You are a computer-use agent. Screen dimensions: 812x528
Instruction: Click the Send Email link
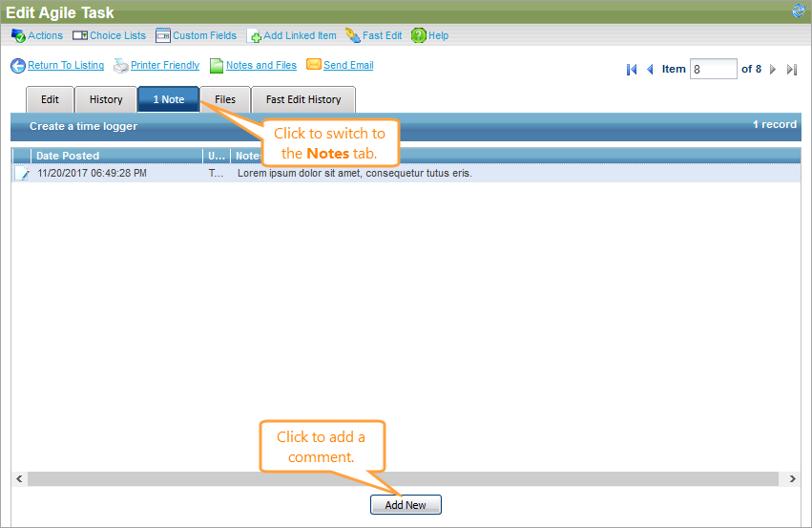pyautogui.click(x=348, y=65)
